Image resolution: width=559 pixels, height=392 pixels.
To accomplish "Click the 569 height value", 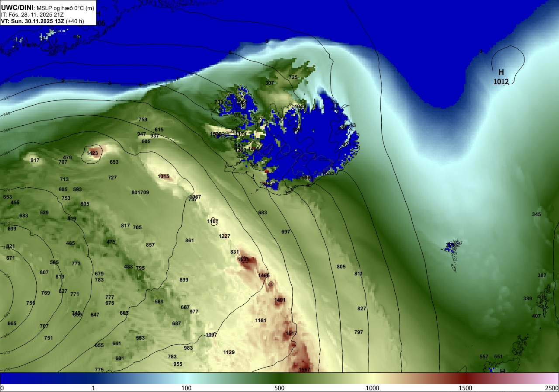I will 159,302.
